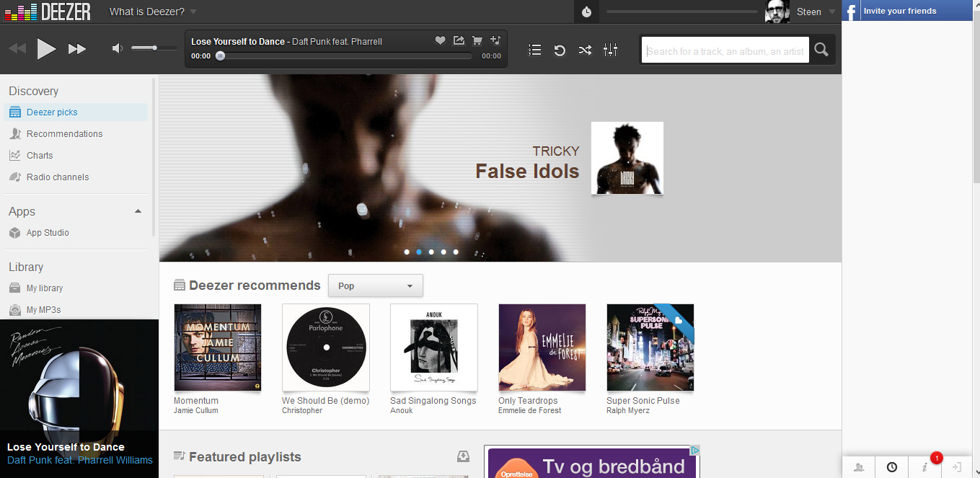Open the equalizer settings
This screenshot has width=980, height=478.
click(x=611, y=50)
